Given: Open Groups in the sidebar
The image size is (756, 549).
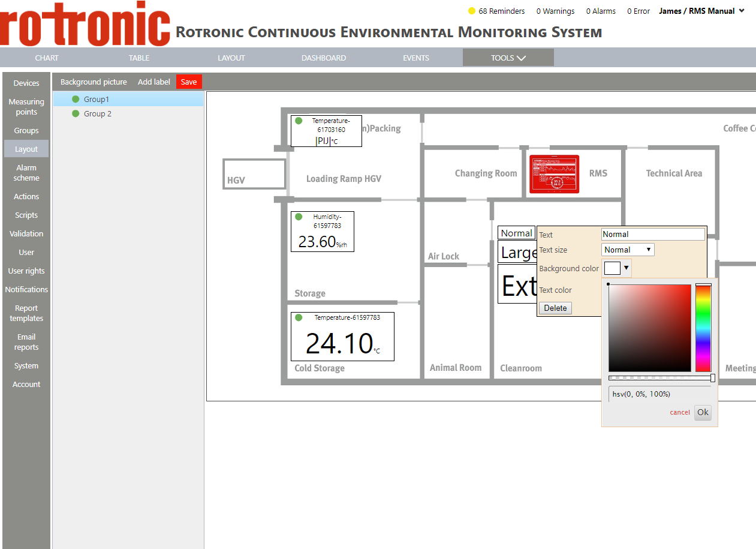Looking at the screenshot, I should click(x=26, y=130).
